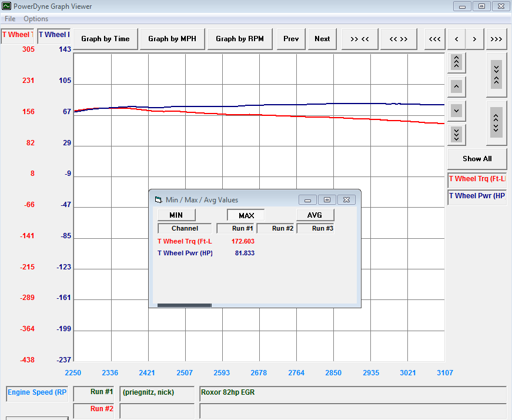Click the horizontal compress '>> <<' button
Screen dimensions: 512x420
pos(359,39)
